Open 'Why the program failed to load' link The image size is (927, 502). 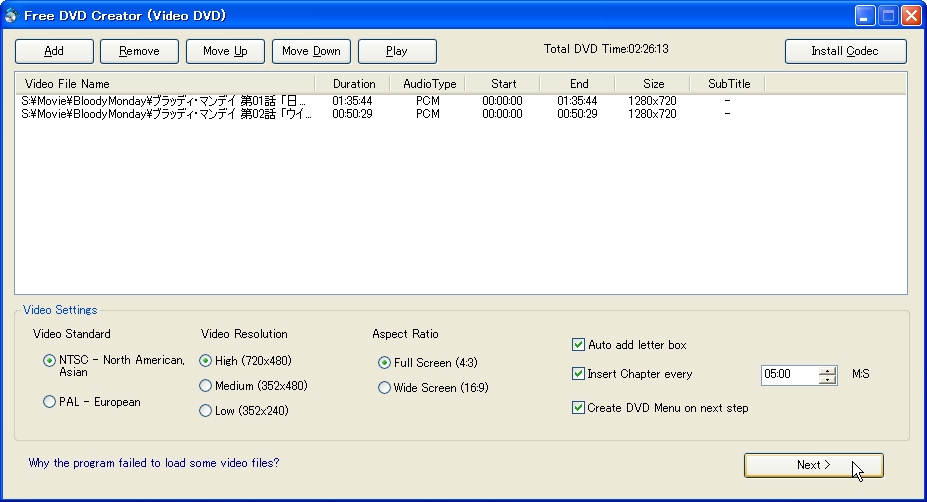[x=154, y=463]
